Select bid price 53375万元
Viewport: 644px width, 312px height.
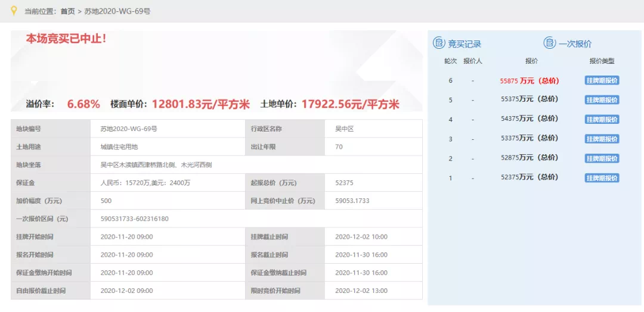click(530, 138)
